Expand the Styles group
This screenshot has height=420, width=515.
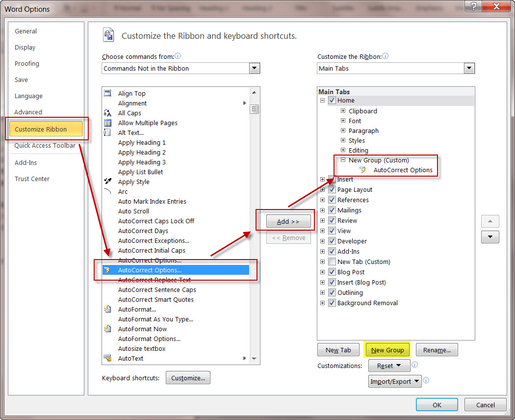point(343,140)
